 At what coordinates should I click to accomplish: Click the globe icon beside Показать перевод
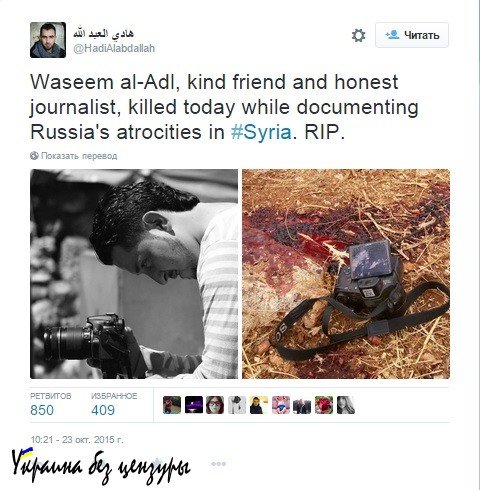pos(34,155)
